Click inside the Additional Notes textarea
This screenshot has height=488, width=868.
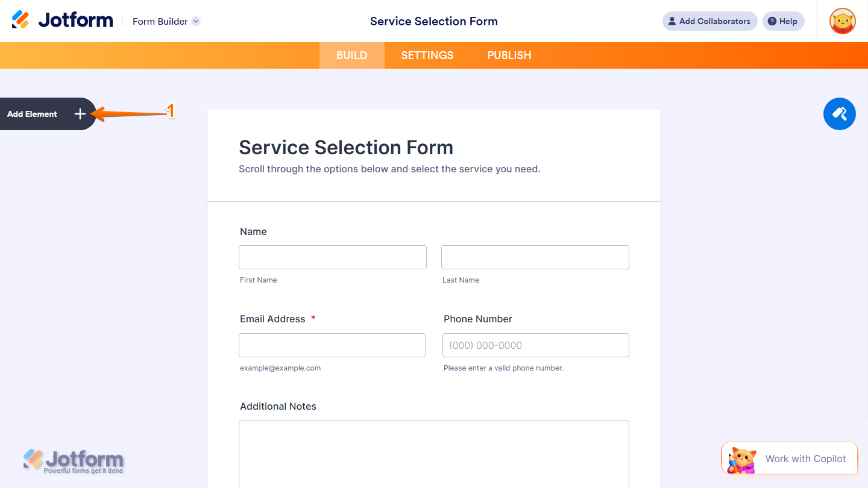tap(433, 455)
